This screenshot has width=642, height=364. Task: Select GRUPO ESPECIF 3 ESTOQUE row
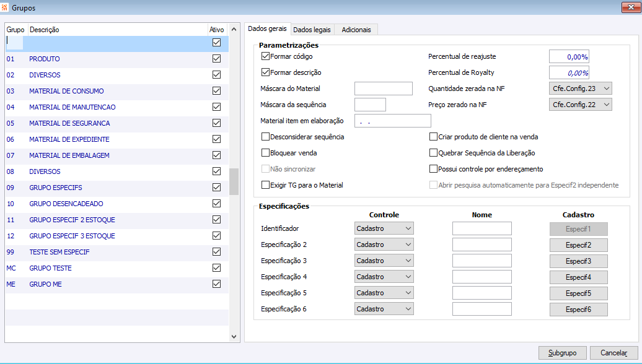click(x=117, y=236)
